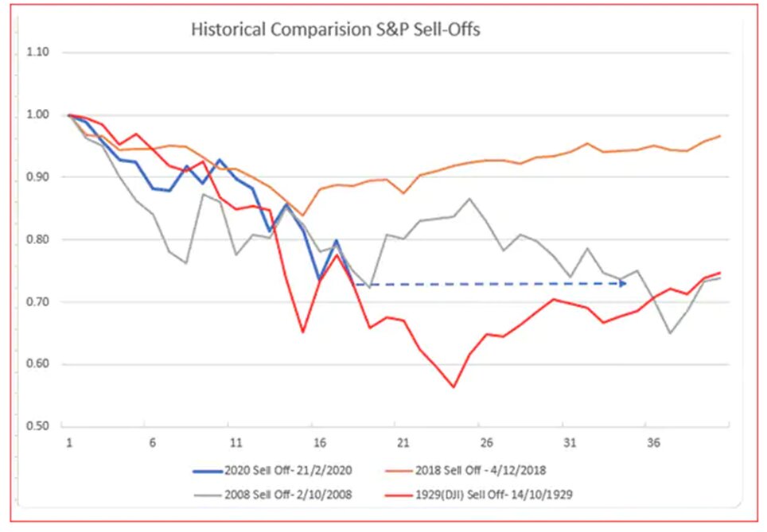Click the x-axis label 36

pos(653,443)
